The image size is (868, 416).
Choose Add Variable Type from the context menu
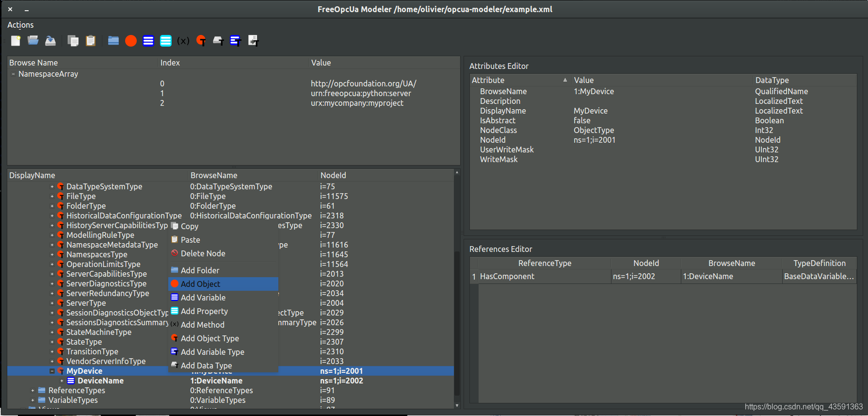223,352
